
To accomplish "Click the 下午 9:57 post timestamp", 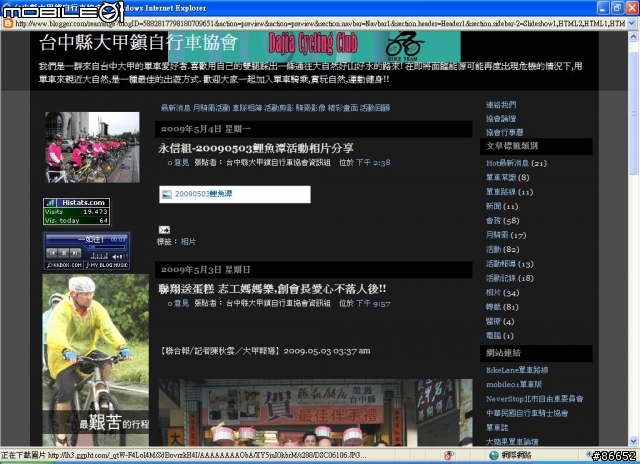I will pyautogui.click(x=373, y=303).
